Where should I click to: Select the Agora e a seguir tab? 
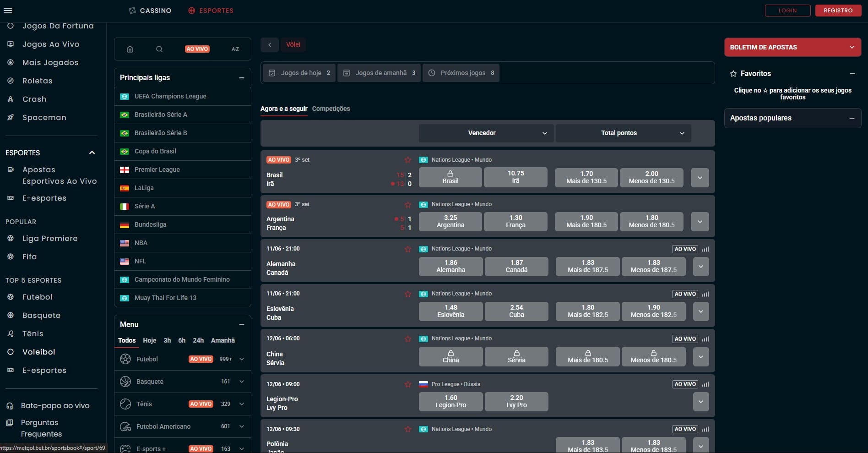point(284,109)
